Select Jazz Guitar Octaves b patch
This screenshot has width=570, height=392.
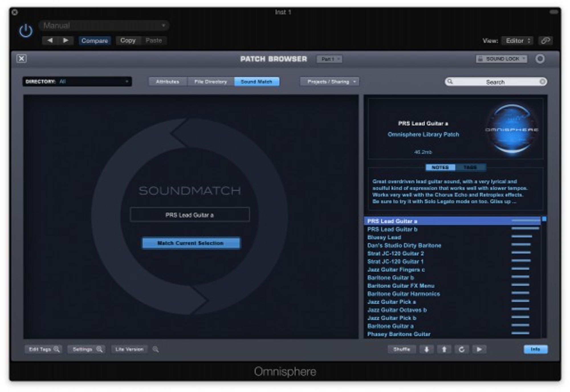452,310
